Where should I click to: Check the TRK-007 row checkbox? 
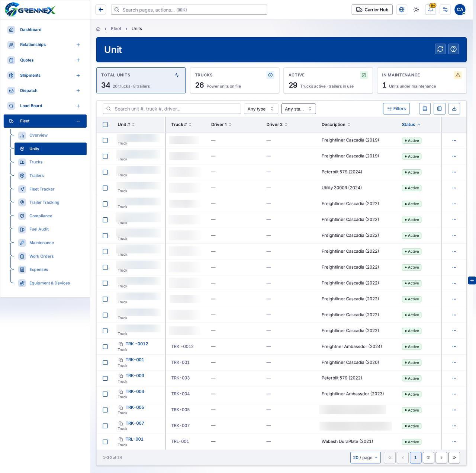[x=105, y=426]
